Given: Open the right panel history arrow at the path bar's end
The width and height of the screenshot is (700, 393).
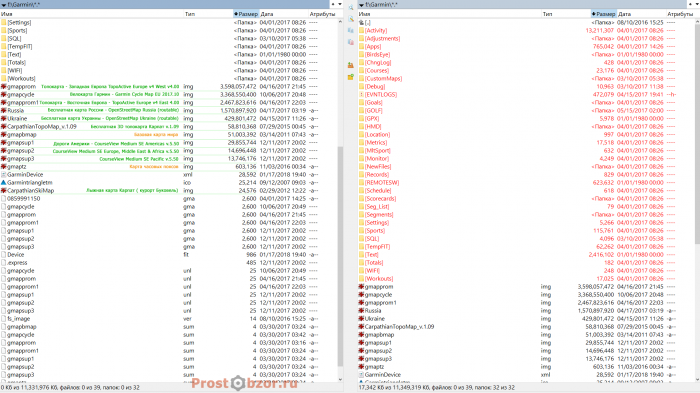Looking at the screenshot, I should tap(697, 4).
